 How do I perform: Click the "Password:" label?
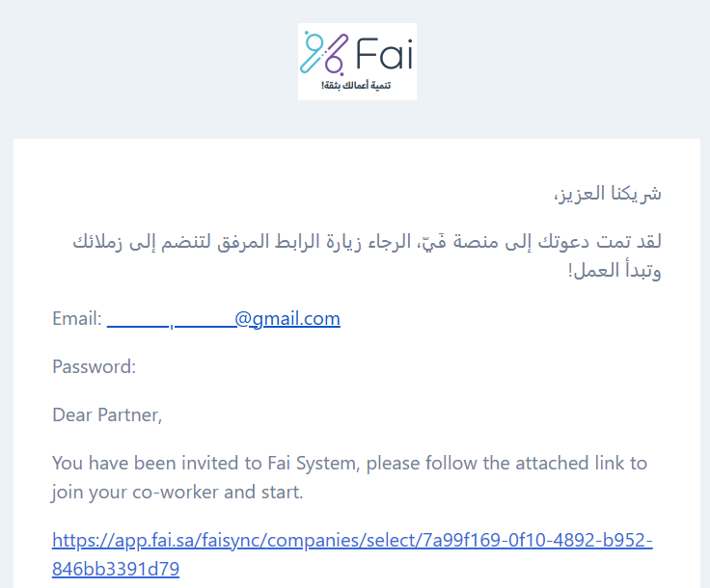tap(95, 367)
